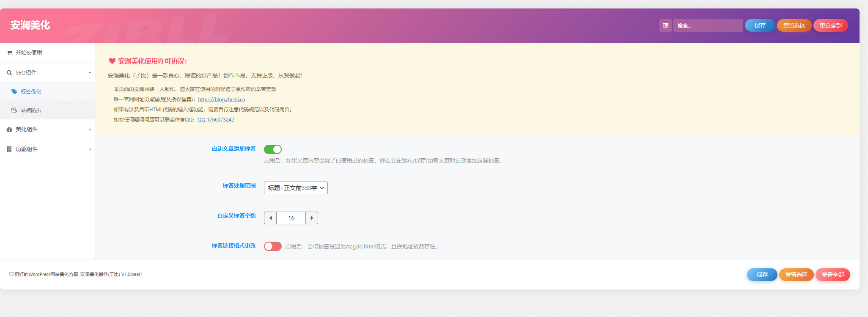Click the top 保存 button
The height and width of the screenshot is (317, 868).
pyautogui.click(x=760, y=25)
